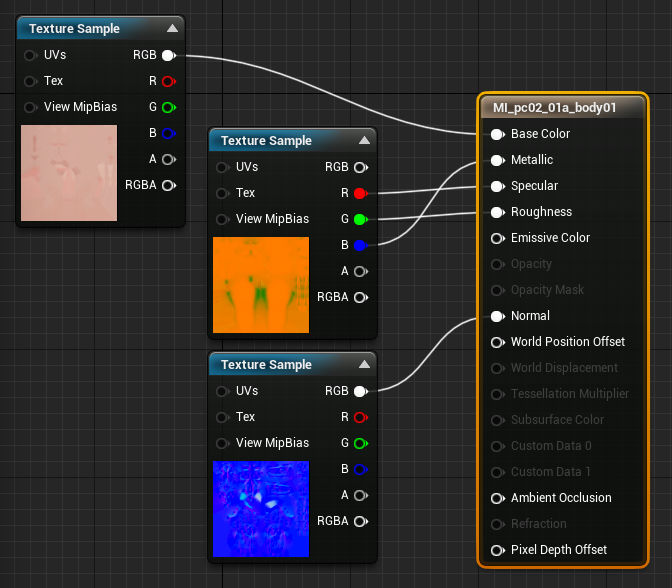Click filled red R pin of orange texture node
The height and width of the screenshot is (588, 672).
pos(361,193)
